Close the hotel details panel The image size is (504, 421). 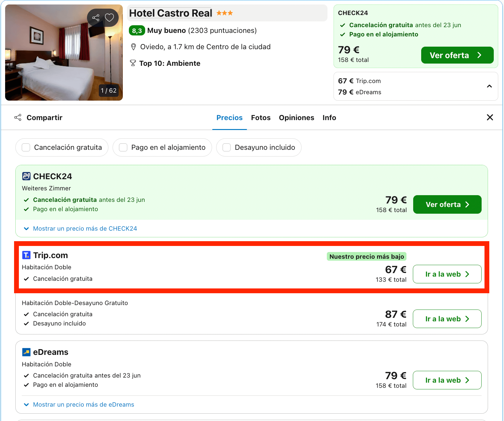pyautogui.click(x=490, y=118)
